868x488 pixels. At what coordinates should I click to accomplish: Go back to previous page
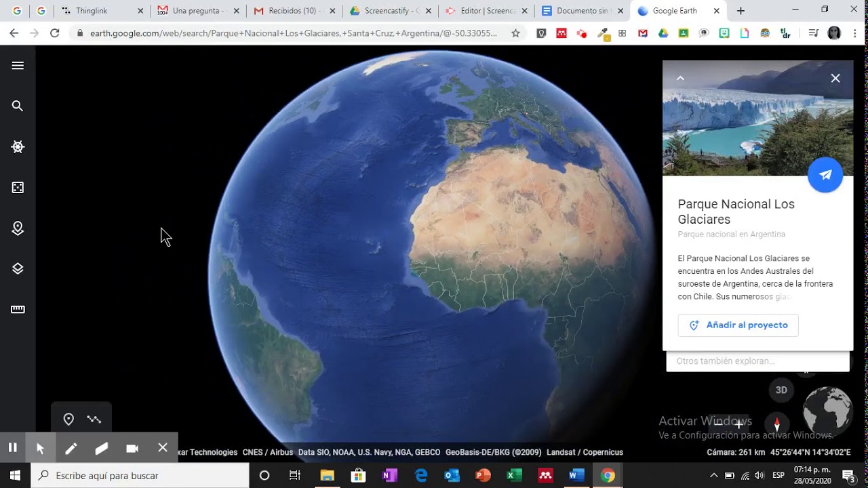[14, 33]
